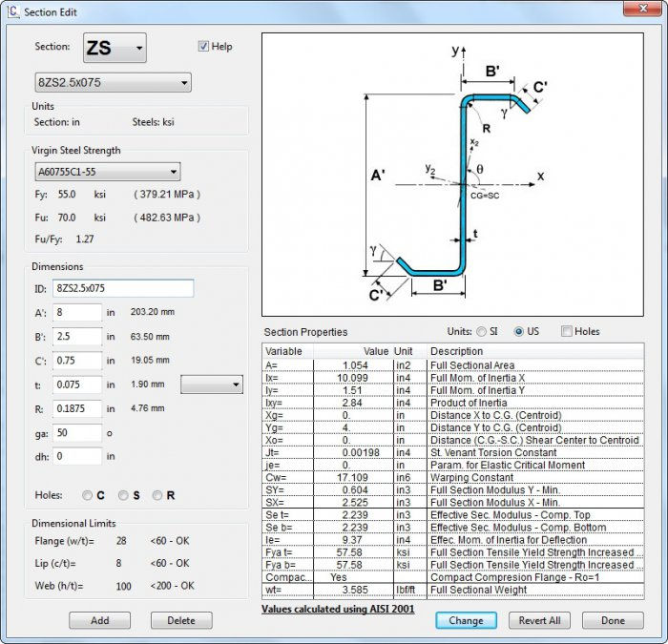Screen dimensions: 668x644
Task: Click the ga angle input field
Action: 77,433
